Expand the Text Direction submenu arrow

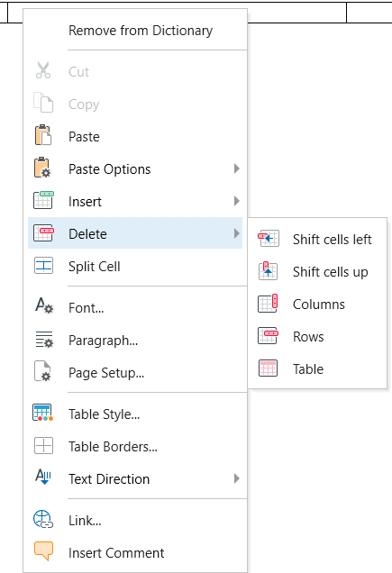click(237, 478)
